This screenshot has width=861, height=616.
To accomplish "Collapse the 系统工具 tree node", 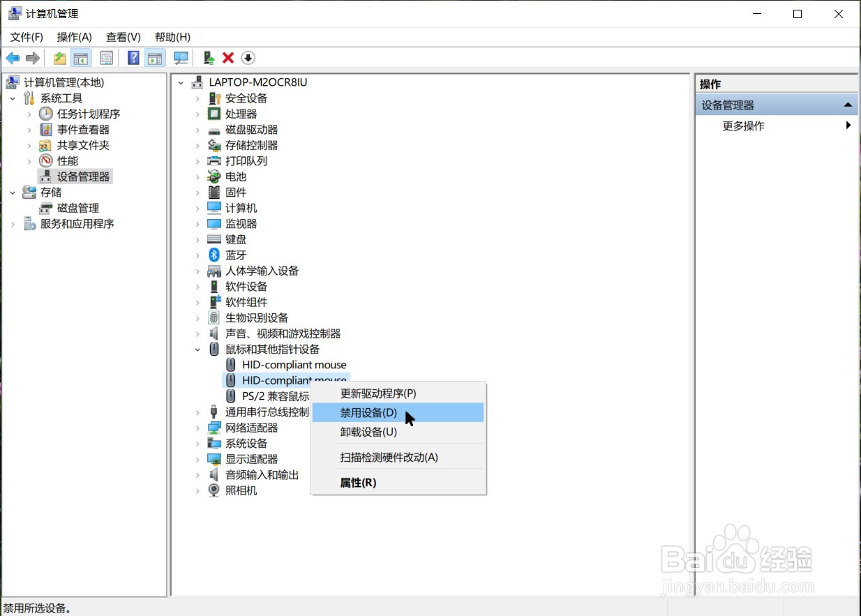I will [x=13, y=98].
